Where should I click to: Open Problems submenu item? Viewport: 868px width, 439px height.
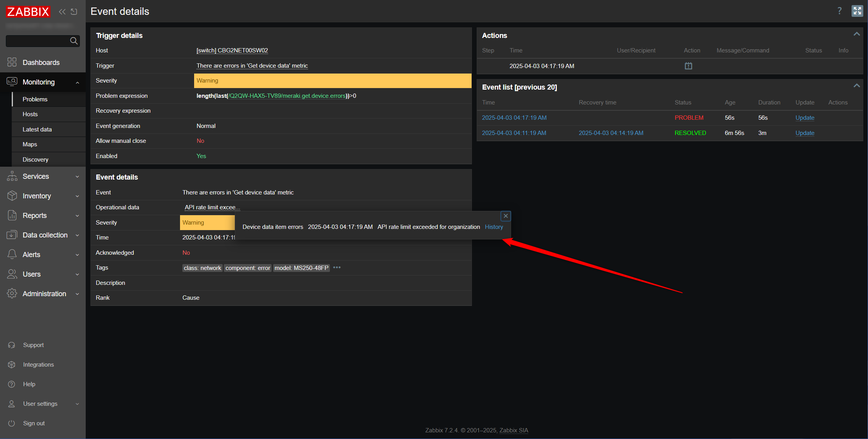click(x=35, y=99)
